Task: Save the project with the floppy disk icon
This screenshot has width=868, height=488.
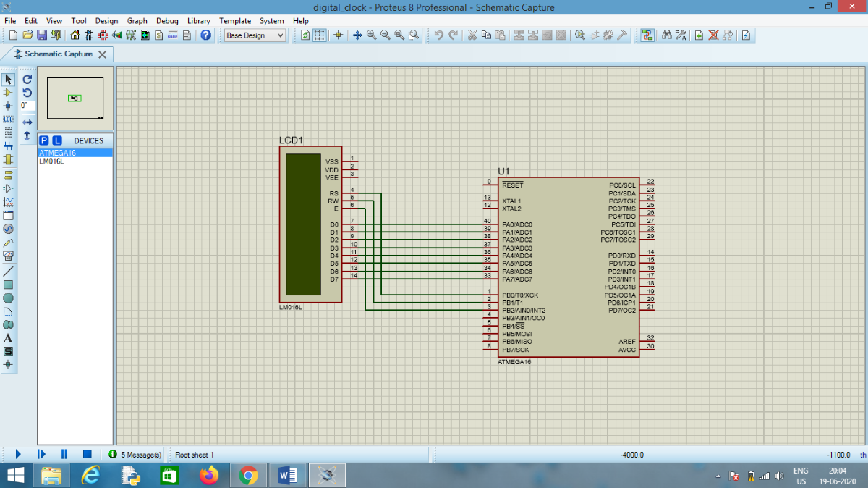Action: 41,35
